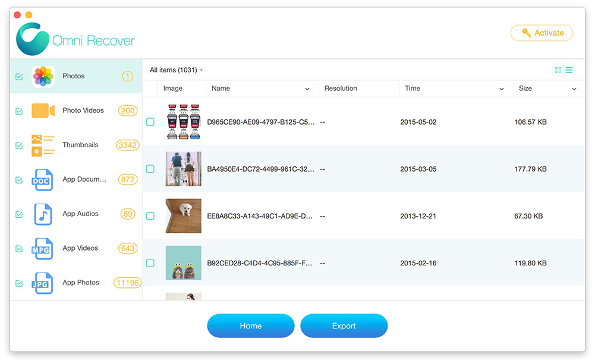Select the App Docum... category label
The height and width of the screenshot is (364, 595).
(84, 179)
